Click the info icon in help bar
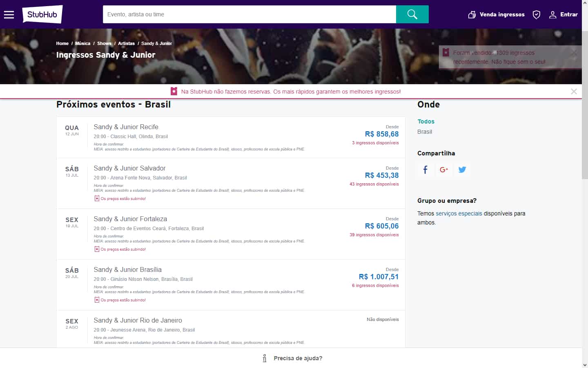588x368 pixels. point(265,358)
